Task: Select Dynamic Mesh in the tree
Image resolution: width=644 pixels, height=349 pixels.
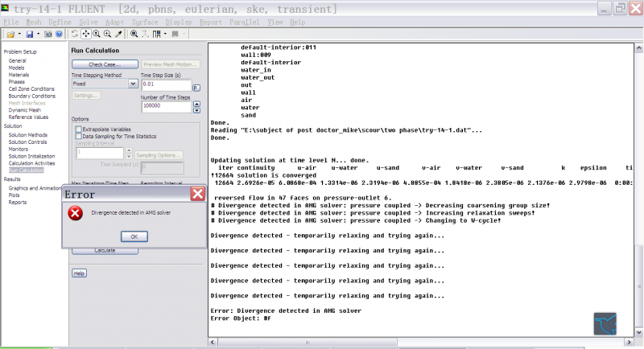Action: 25,110
